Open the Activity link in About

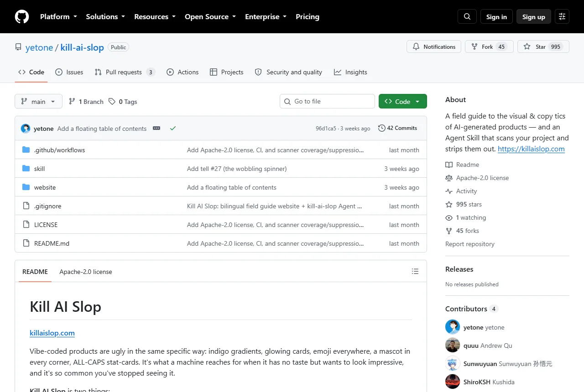461,191
